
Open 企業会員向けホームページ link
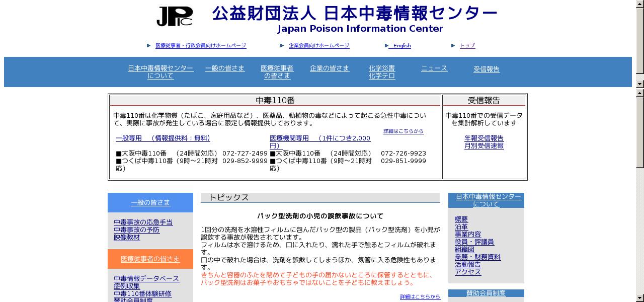point(319,46)
